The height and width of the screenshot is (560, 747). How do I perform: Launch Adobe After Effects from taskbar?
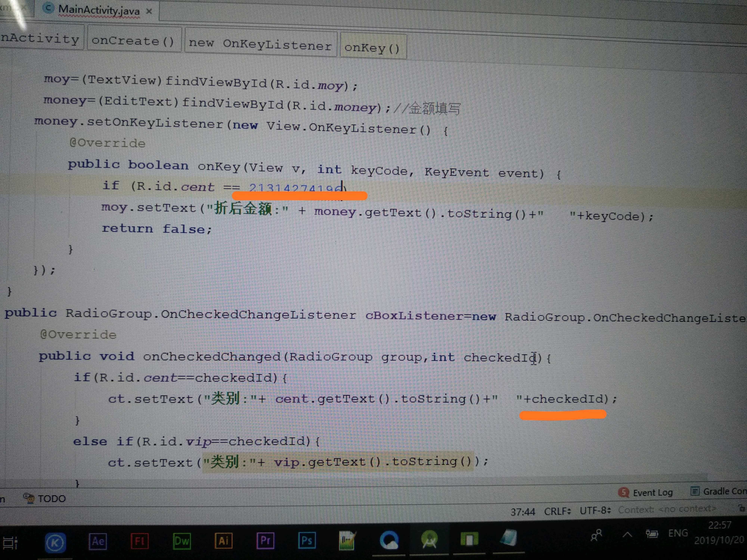(x=98, y=542)
